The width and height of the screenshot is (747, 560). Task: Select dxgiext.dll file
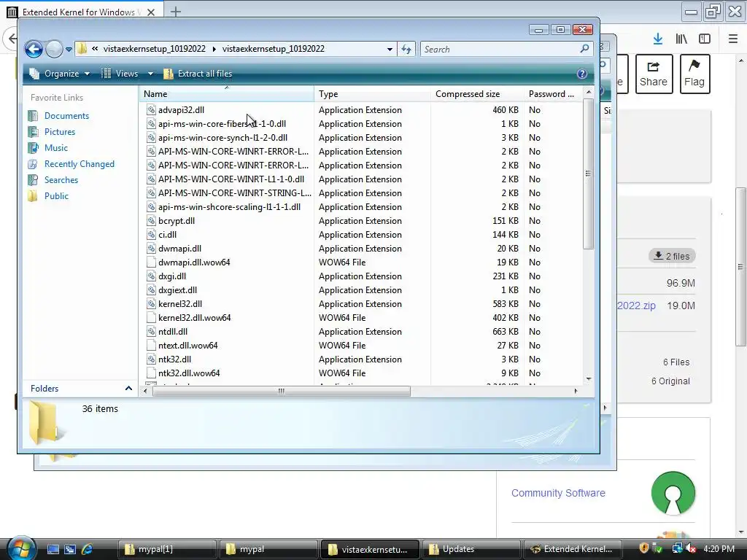coord(177,290)
